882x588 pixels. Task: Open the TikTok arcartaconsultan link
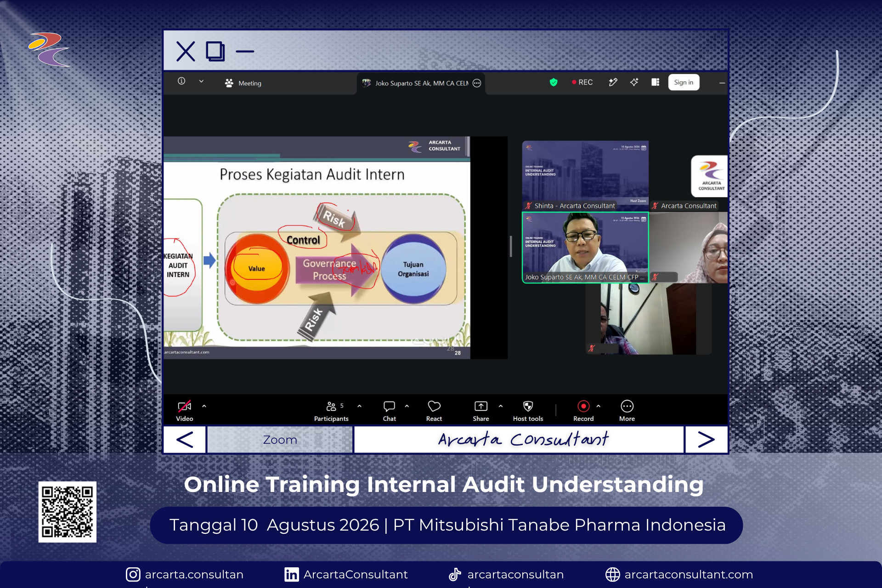506,574
